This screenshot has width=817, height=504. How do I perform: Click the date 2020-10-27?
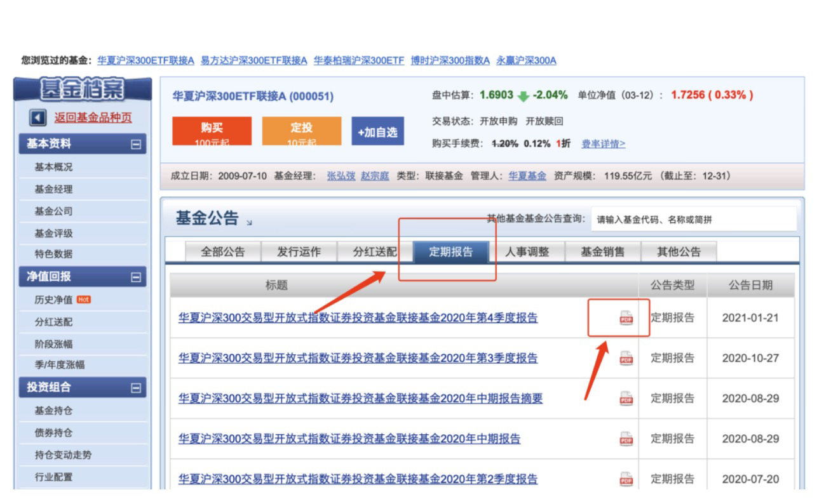tap(750, 358)
